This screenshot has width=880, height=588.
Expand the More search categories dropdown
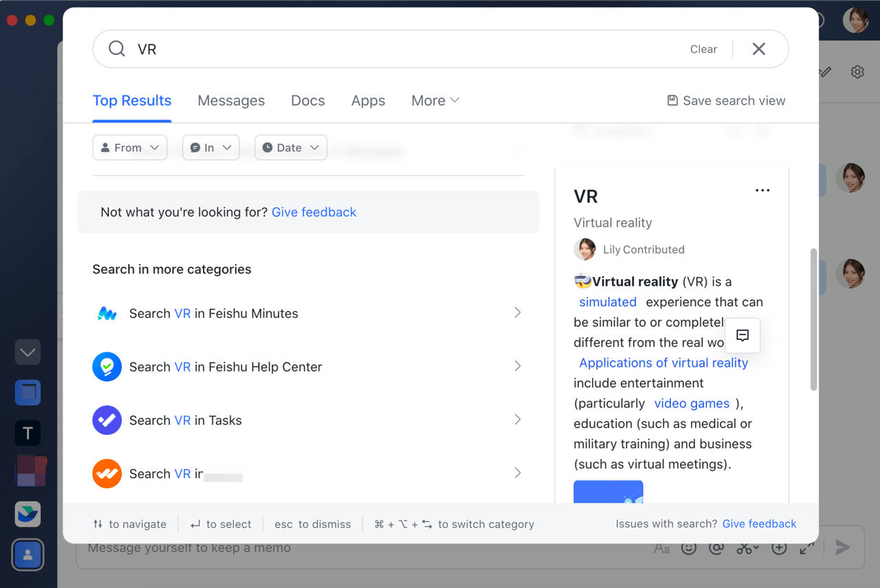(434, 100)
